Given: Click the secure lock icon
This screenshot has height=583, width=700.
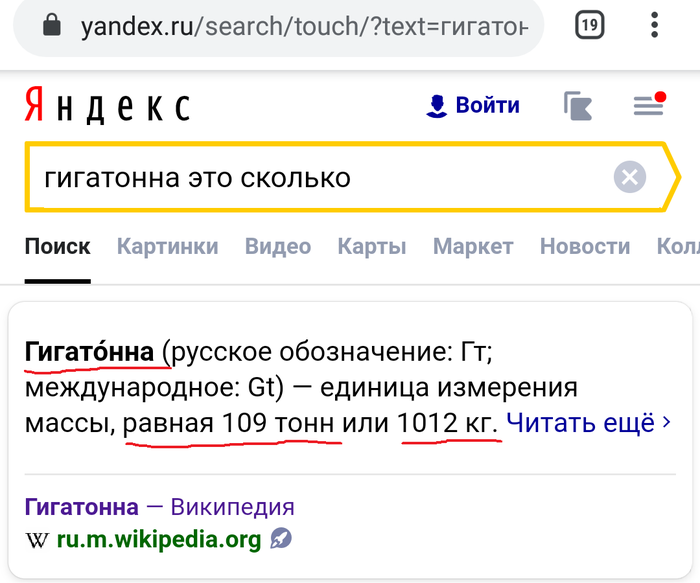Looking at the screenshot, I should point(54,25).
